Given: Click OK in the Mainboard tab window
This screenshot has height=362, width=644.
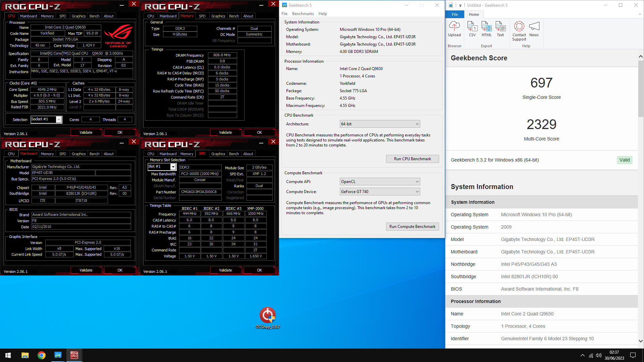Looking at the screenshot, I should click(x=120, y=270).
